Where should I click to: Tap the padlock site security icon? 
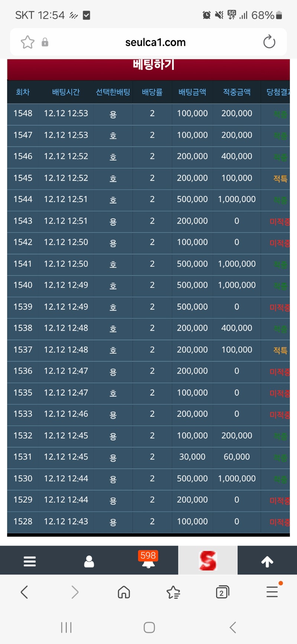(45, 42)
